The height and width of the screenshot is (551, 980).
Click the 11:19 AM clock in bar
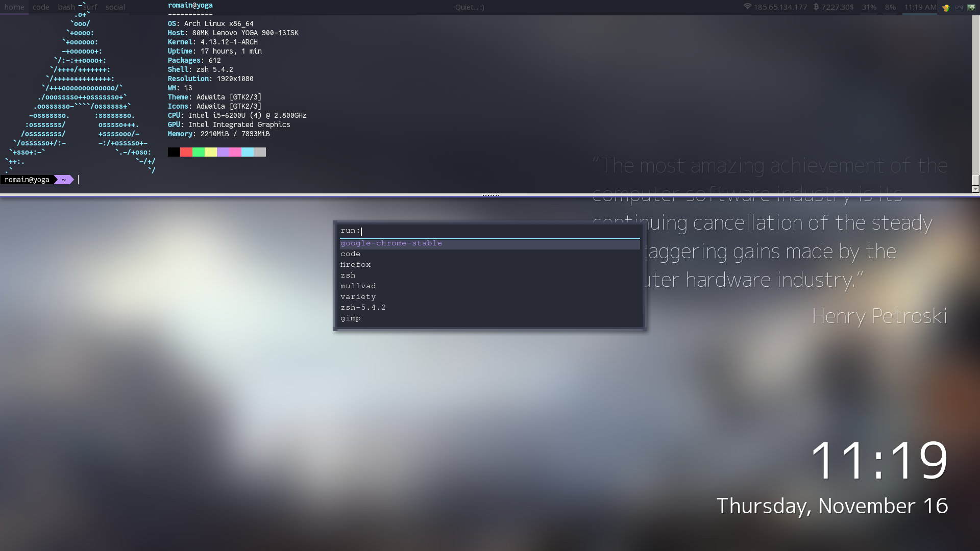tap(920, 7)
